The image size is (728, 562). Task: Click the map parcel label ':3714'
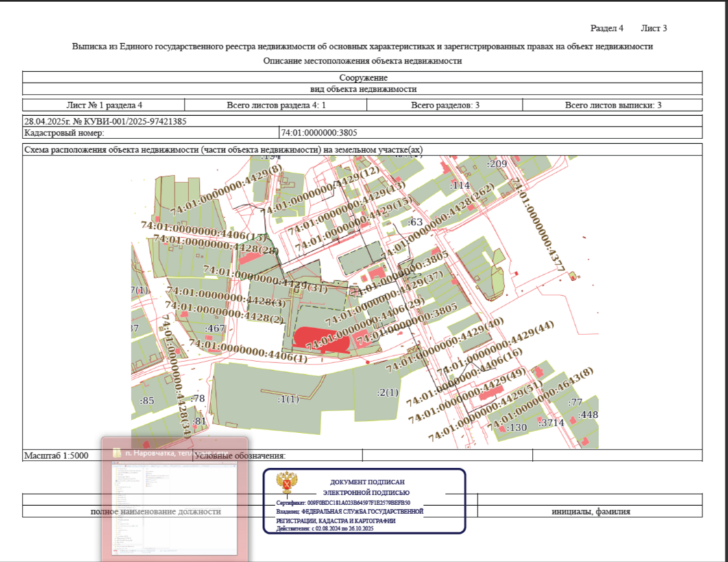[551, 423]
